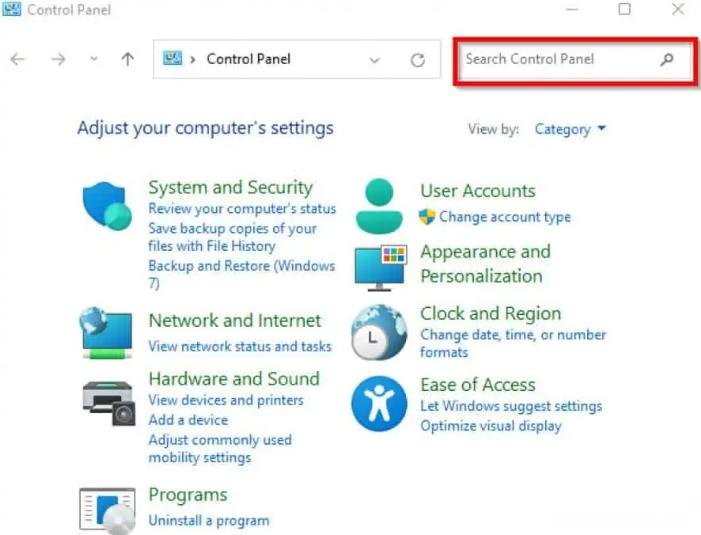The image size is (701, 535).
Task: Open the System and Security shield icon
Action: tap(107, 206)
